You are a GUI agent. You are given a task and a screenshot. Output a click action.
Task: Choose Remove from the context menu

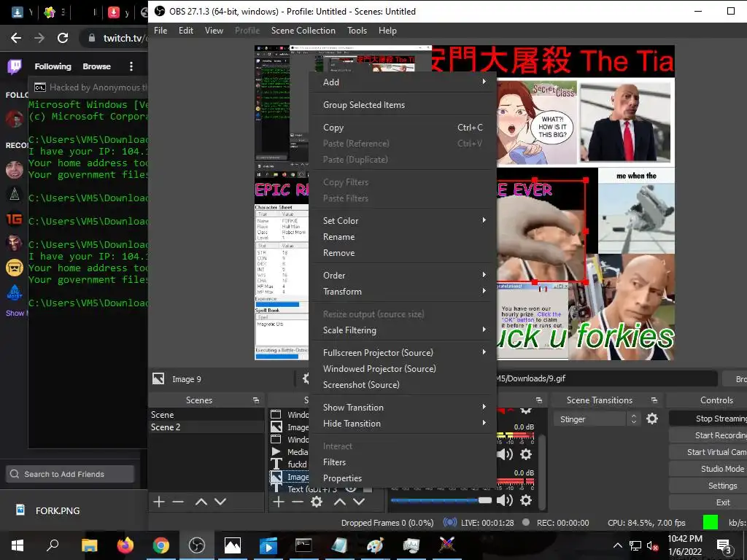(403, 253)
